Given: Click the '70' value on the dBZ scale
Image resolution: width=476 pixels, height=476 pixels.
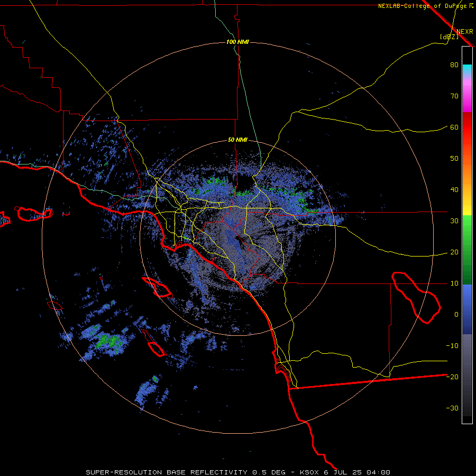Looking at the screenshot, I should point(454,96).
